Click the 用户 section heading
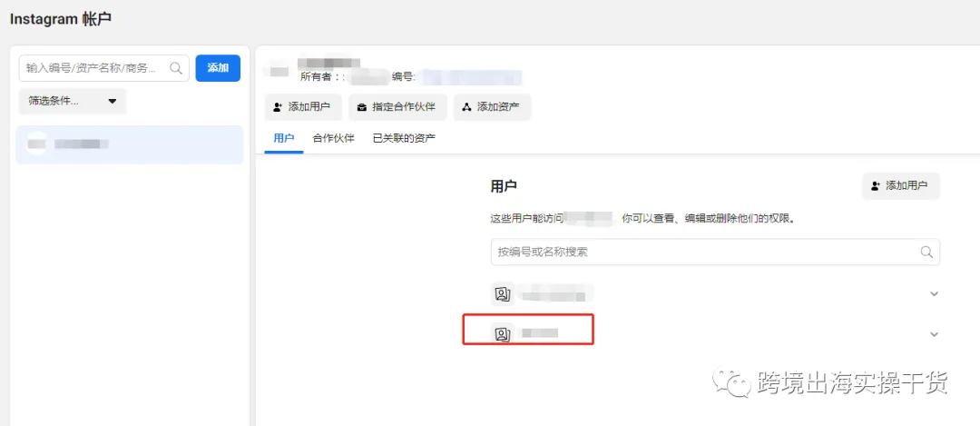 (x=504, y=186)
